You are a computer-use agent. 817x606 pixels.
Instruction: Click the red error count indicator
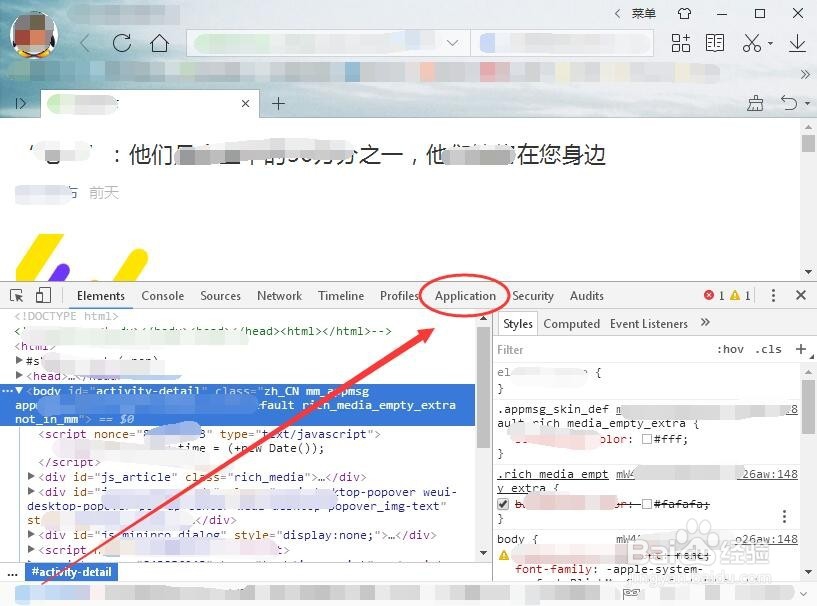click(x=714, y=295)
